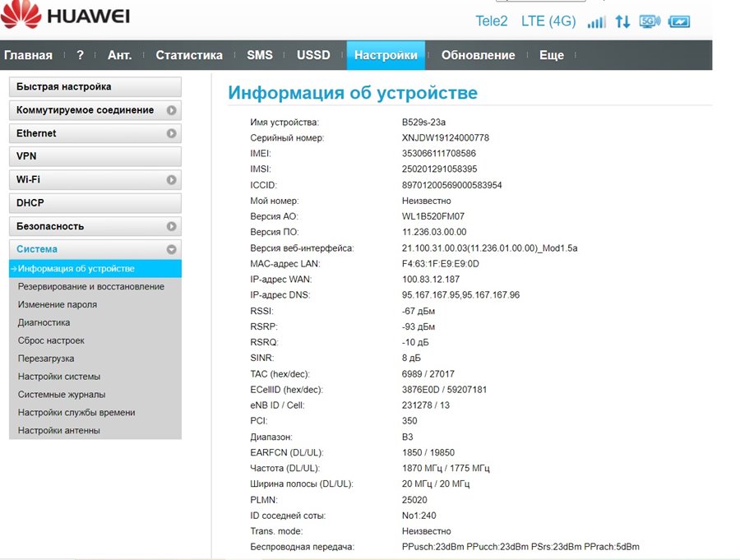Expand the Коммутируемое соединение section arrow
Screen dimensions: 740x560
pos(171,110)
